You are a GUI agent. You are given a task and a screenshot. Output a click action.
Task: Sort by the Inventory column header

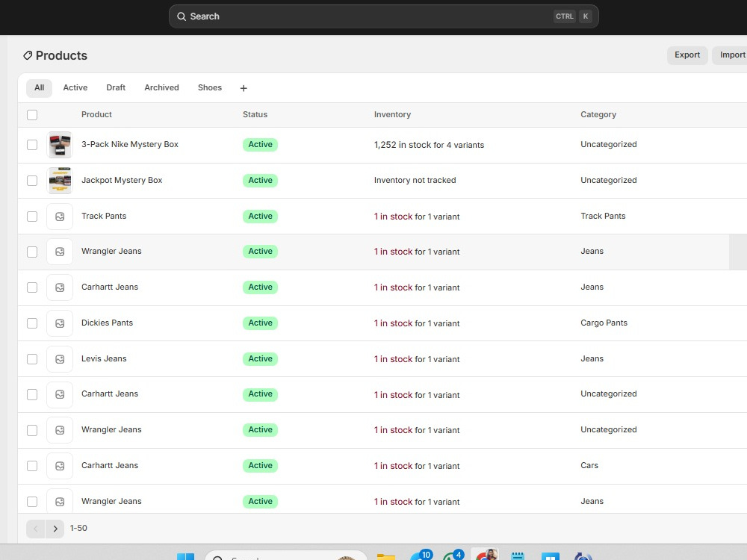point(392,114)
